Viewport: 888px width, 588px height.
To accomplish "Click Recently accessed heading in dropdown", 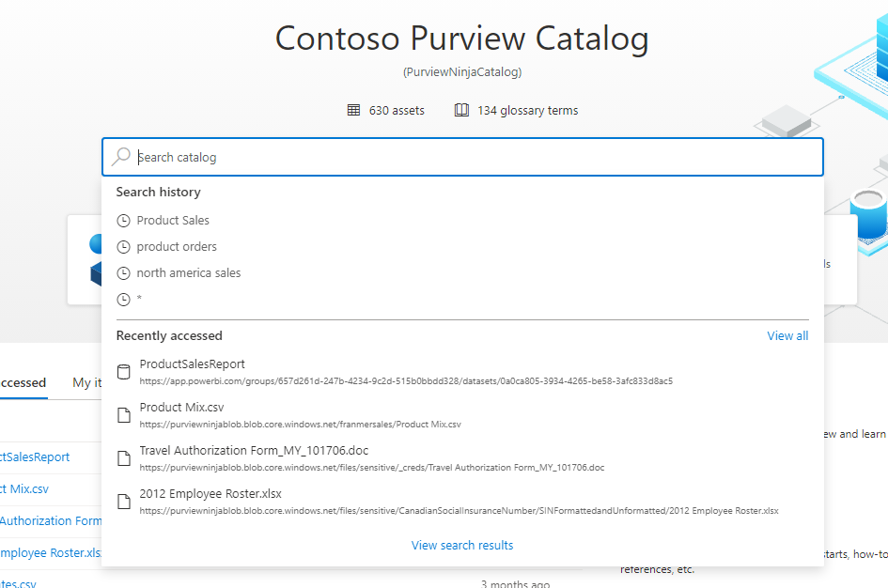I will (x=169, y=335).
